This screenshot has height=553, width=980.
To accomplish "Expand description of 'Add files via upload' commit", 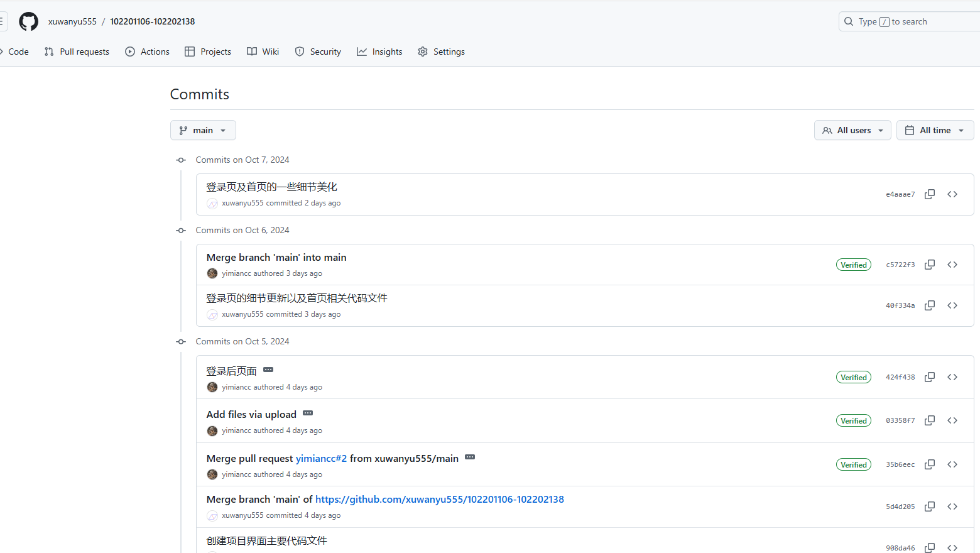I will tap(308, 413).
